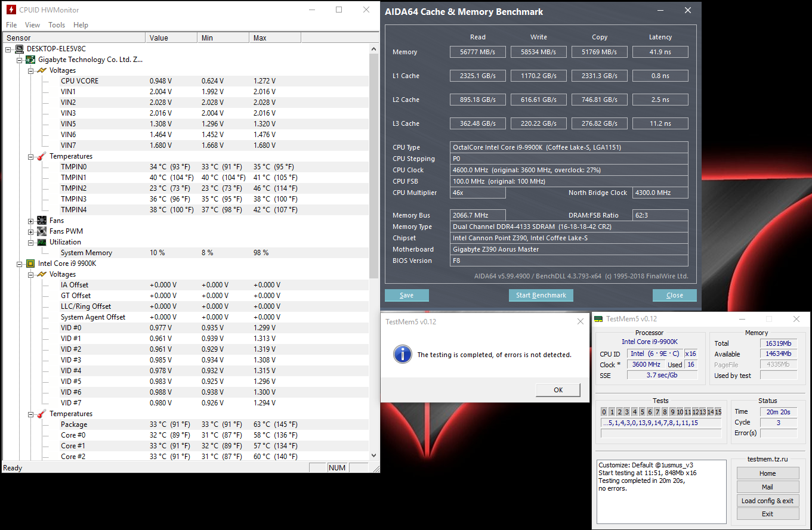Collapse the Intel Core i9 9900K node

coord(20,264)
